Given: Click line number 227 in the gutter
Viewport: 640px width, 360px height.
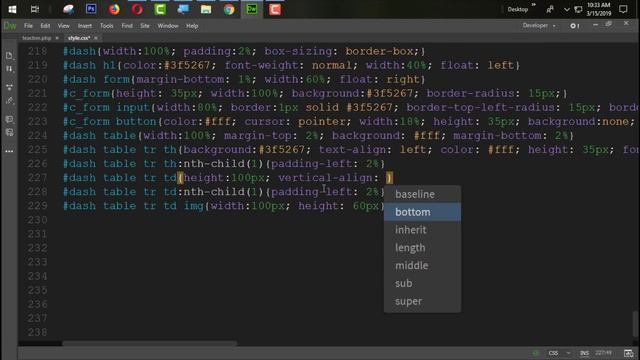Looking at the screenshot, I should 38,178.
